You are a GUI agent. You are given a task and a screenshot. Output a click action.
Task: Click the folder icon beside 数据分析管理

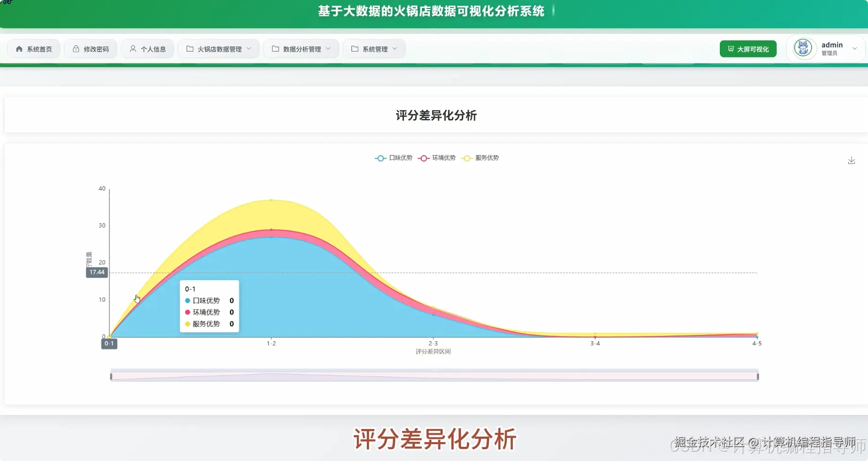click(x=276, y=49)
